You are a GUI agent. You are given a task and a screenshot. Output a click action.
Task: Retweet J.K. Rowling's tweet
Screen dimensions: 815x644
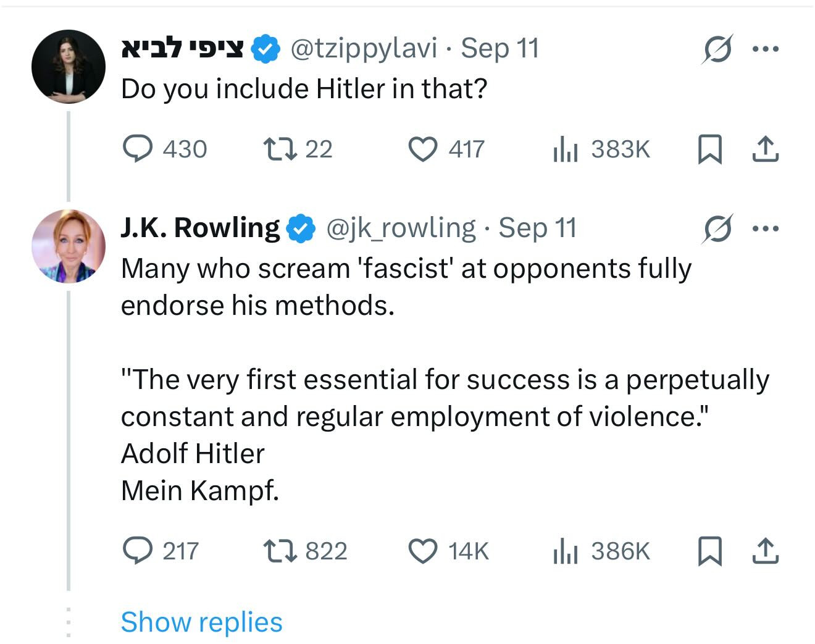point(279,550)
